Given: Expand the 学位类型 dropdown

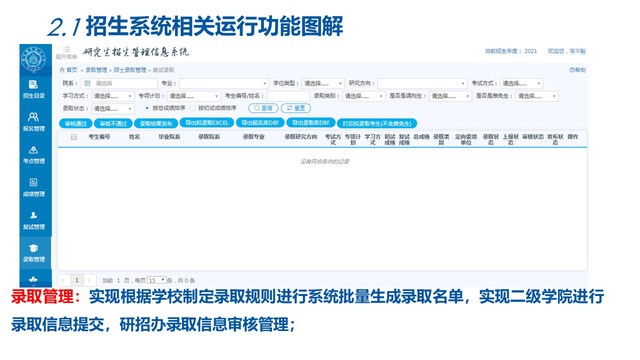Looking at the screenshot, I should (x=323, y=83).
